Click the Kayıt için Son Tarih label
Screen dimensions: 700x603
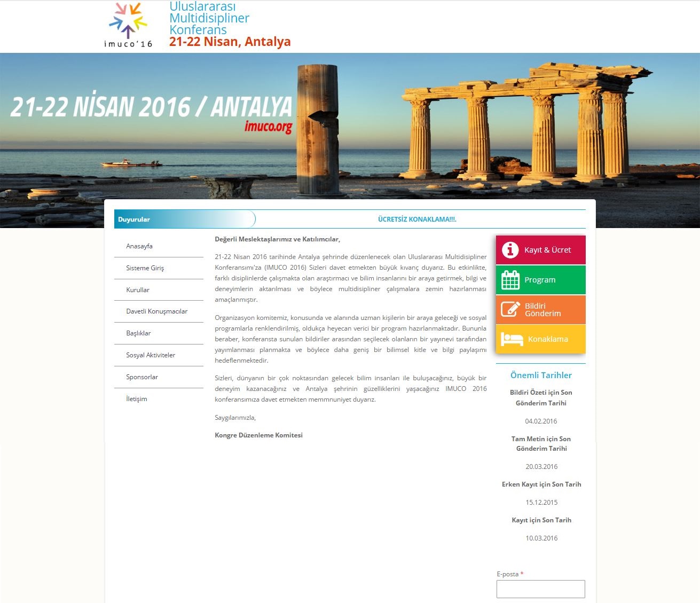point(541,520)
